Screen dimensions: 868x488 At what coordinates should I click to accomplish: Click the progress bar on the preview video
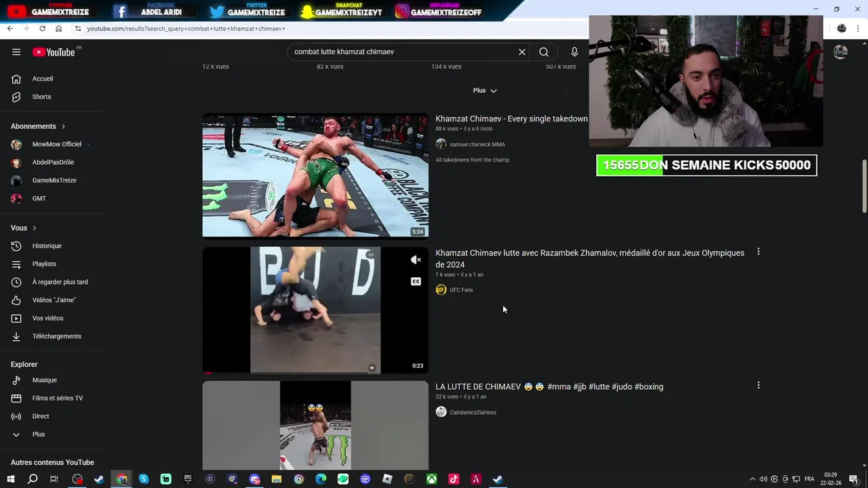click(315, 373)
